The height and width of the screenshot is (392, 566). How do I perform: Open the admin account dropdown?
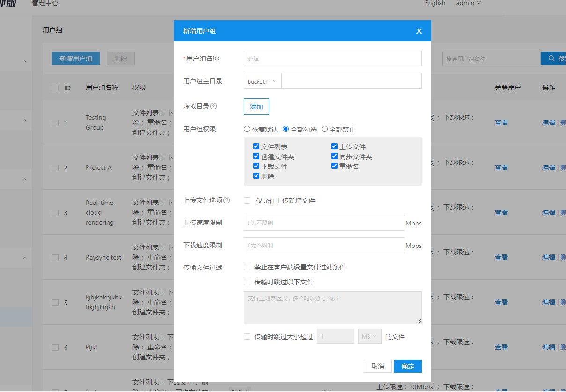point(468,3)
